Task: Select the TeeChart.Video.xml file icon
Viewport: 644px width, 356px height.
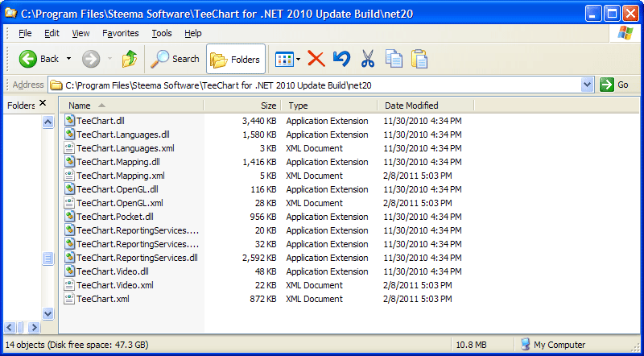Action: coord(69,285)
